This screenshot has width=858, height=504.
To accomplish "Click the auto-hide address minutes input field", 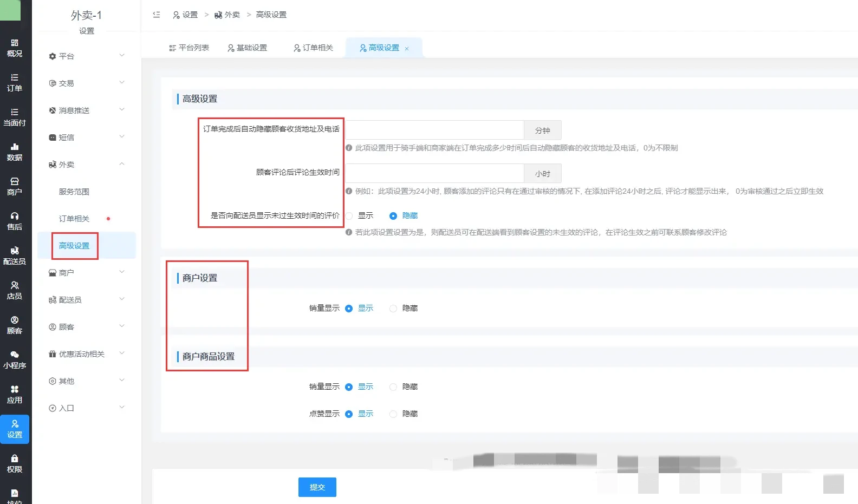I will [434, 130].
